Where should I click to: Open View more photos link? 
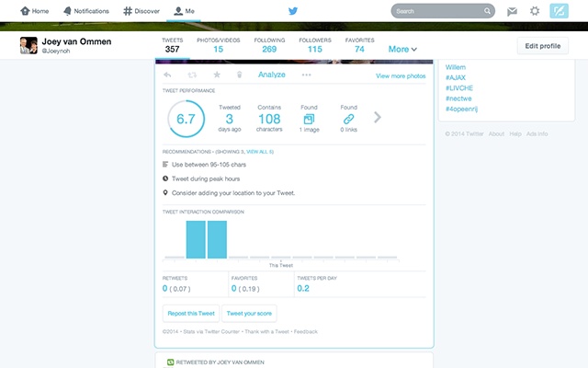[x=401, y=75]
